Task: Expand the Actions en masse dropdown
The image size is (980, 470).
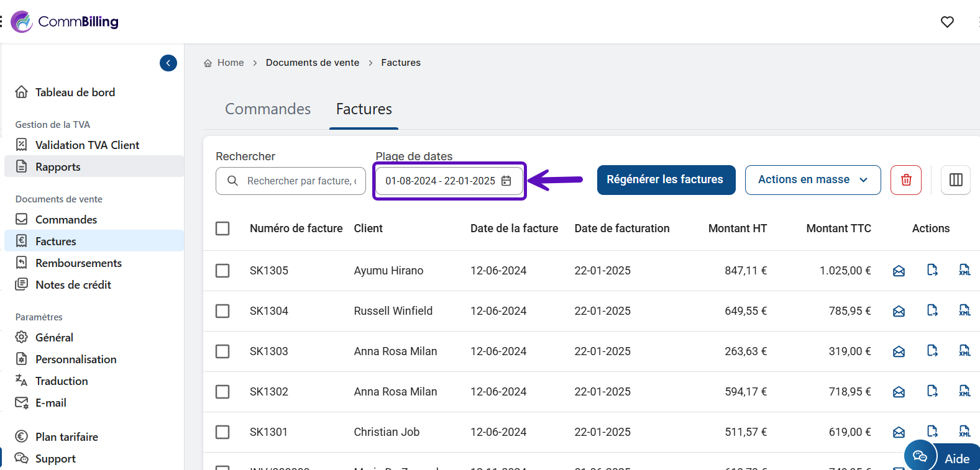Action: pos(812,180)
